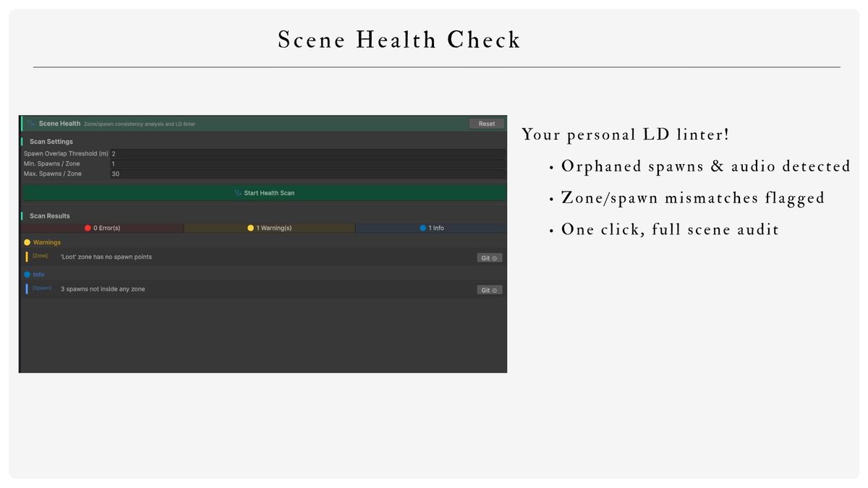
Task: Click Git button on Loot zone warning
Action: 490,257
